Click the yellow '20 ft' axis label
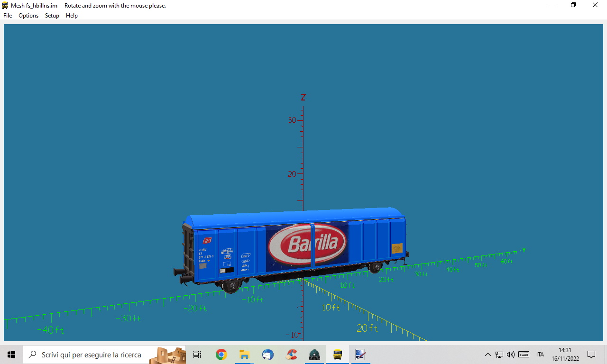607x364 pixels. pos(368,328)
